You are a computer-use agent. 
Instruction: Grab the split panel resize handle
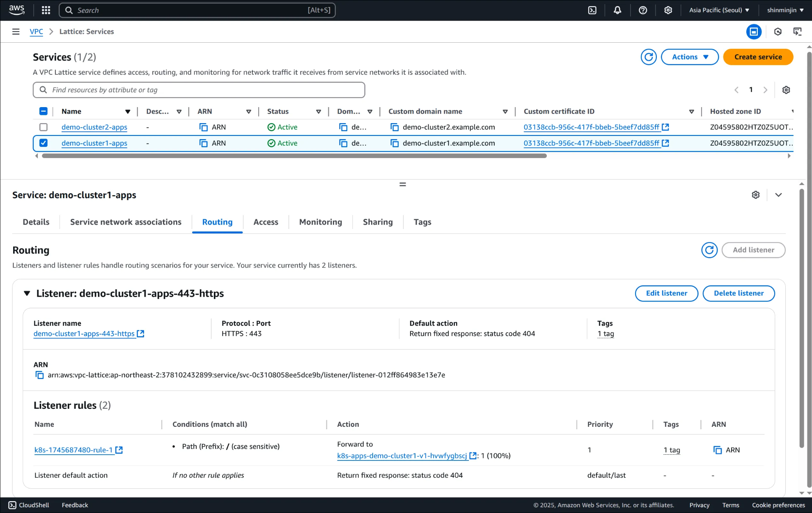pos(403,184)
